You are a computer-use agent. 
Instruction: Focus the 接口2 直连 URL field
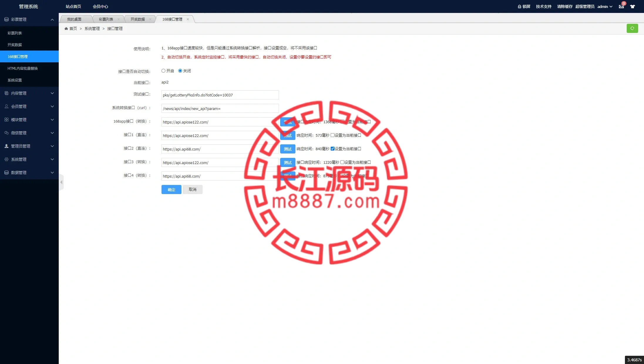click(x=220, y=149)
